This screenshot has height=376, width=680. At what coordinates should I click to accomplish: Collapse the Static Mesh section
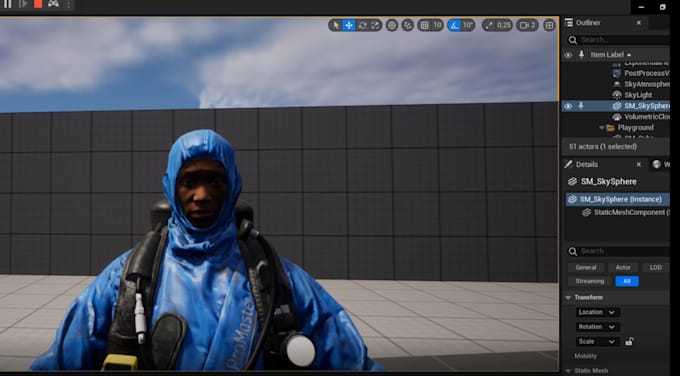pyautogui.click(x=568, y=371)
